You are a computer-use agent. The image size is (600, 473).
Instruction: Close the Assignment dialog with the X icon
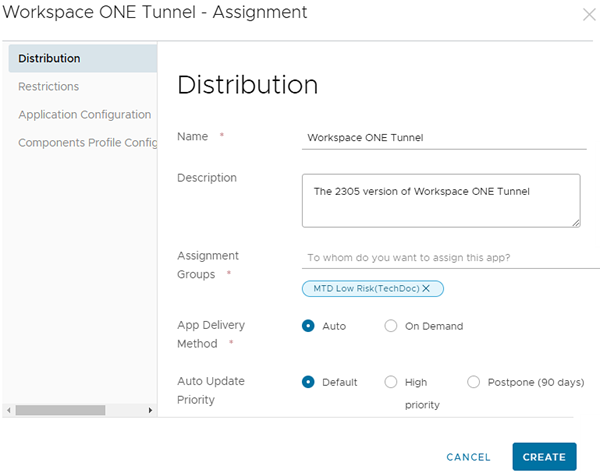click(x=589, y=15)
